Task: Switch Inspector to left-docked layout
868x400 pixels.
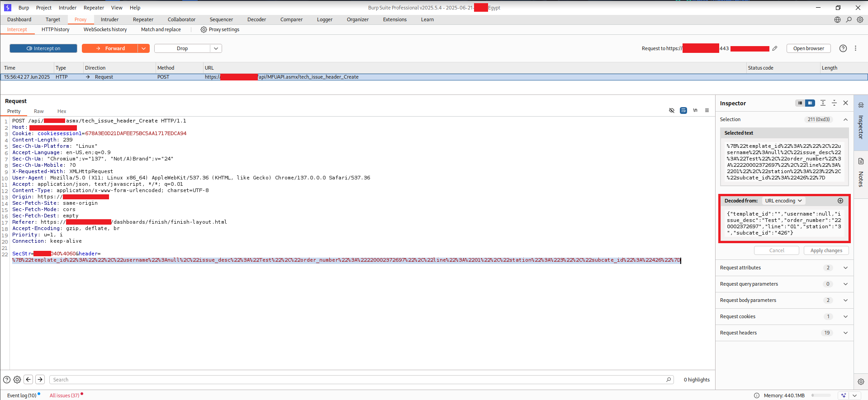Action: (800, 103)
